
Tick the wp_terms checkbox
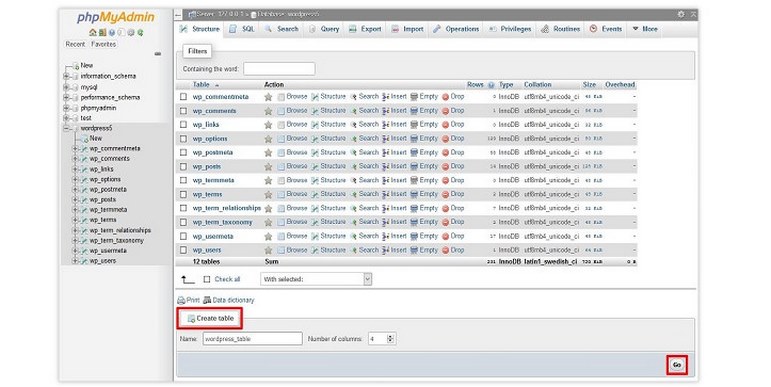click(183, 195)
